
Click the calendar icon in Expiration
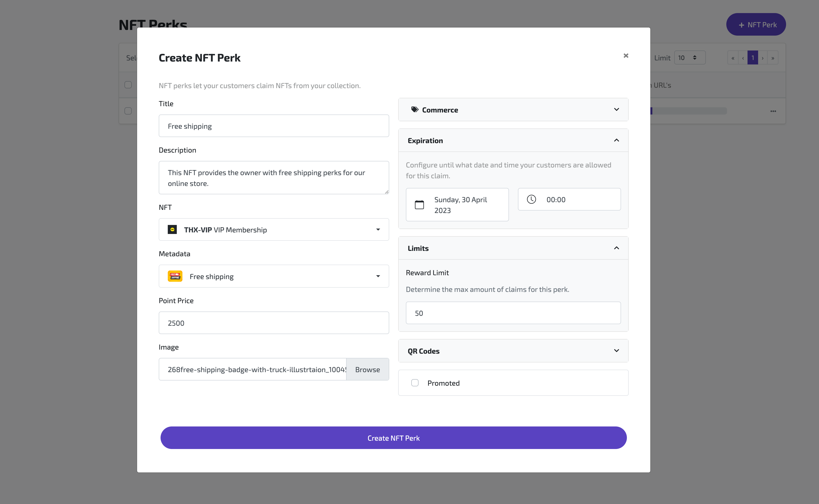tap(419, 205)
